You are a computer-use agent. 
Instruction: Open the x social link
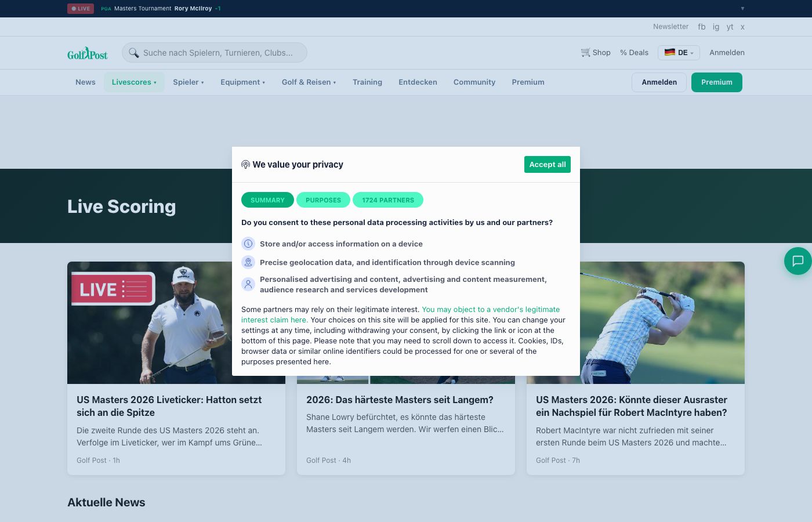click(x=742, y=27)
